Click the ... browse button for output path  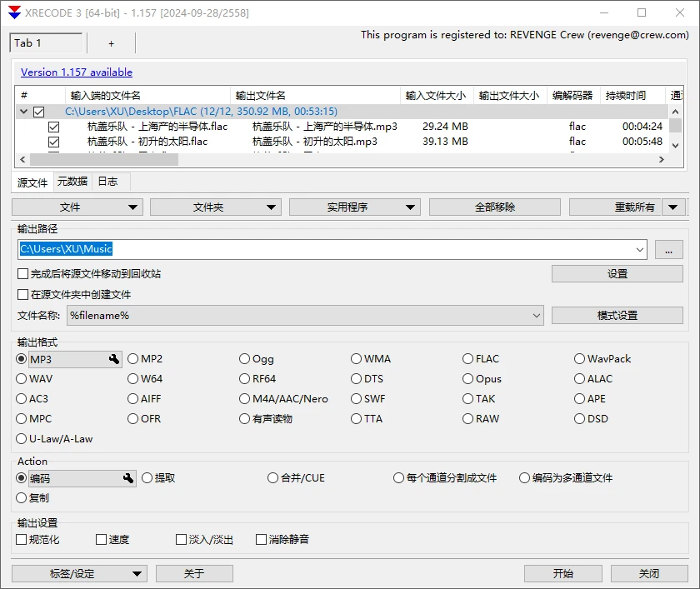tap(669, 249)
